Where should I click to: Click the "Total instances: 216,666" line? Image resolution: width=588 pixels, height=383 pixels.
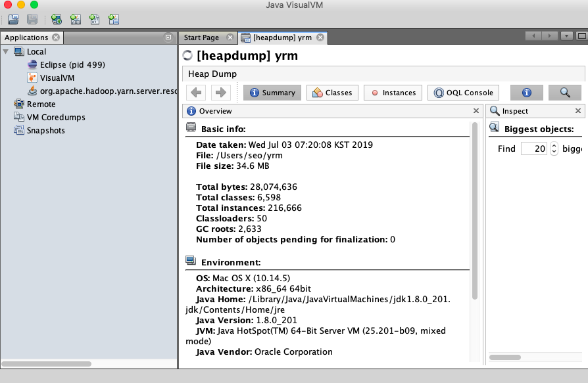point(249,208)
